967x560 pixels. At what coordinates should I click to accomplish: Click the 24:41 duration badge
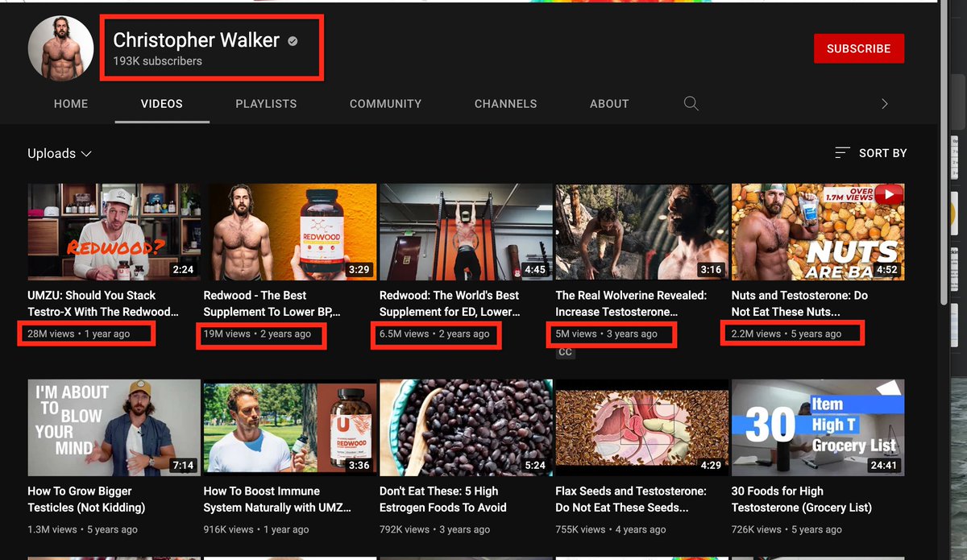tap(884, 465)
